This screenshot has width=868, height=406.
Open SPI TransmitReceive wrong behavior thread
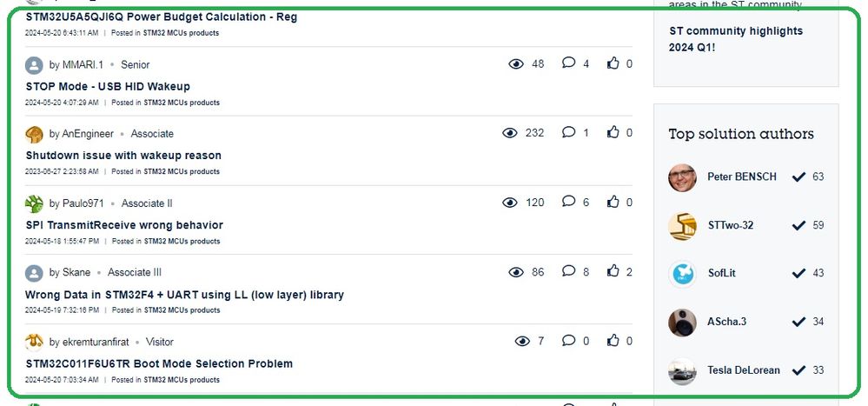pos(124,225)
